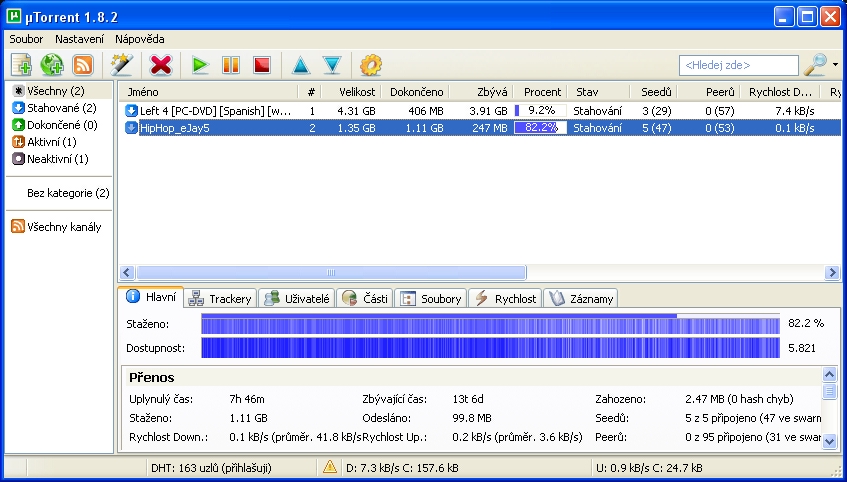This screenshot has width=847, height=482.
Task: Click red X Remove torrent icon
Action: [x=160, y=65]
